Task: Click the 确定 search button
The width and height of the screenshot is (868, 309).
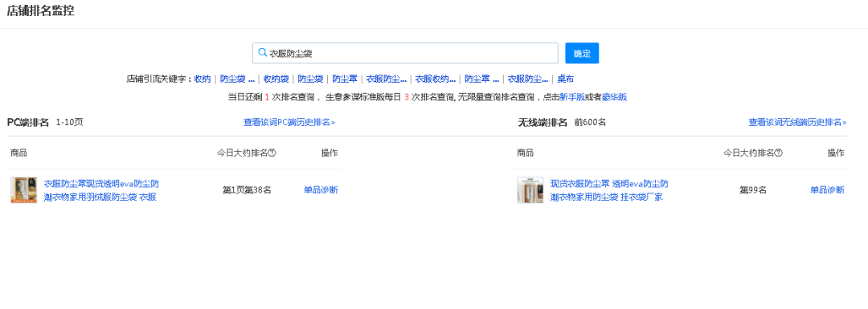Action: click(582, 53)
